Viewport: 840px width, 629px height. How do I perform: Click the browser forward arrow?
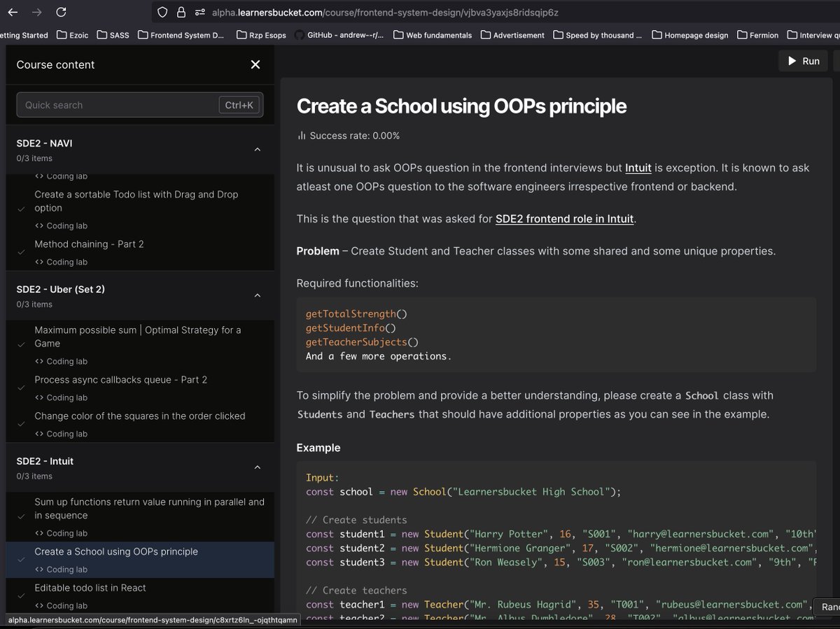pos(37,13)
